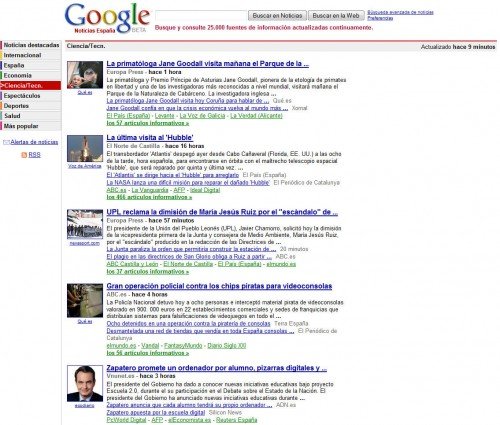Click the Buscar en Noticias button

[277, 16]
